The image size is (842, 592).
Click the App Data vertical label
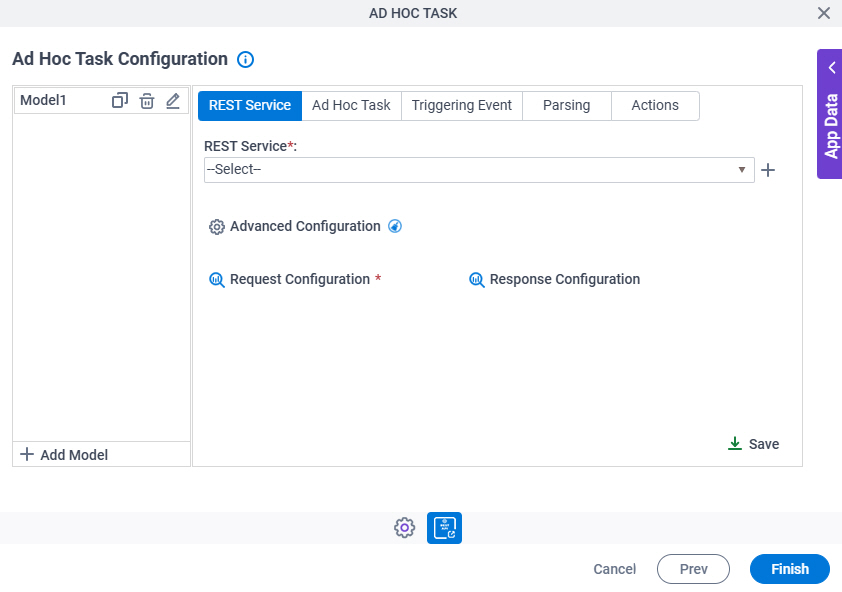pos(831,126)
